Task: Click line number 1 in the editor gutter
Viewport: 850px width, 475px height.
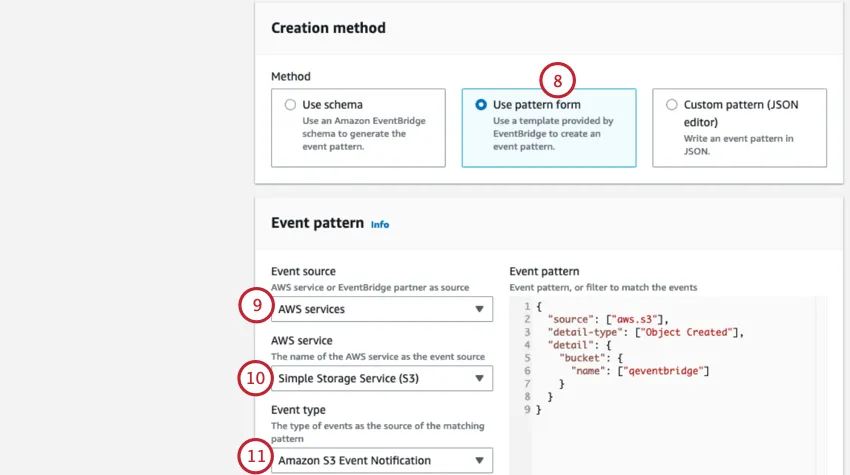Action: coord(526,306)
